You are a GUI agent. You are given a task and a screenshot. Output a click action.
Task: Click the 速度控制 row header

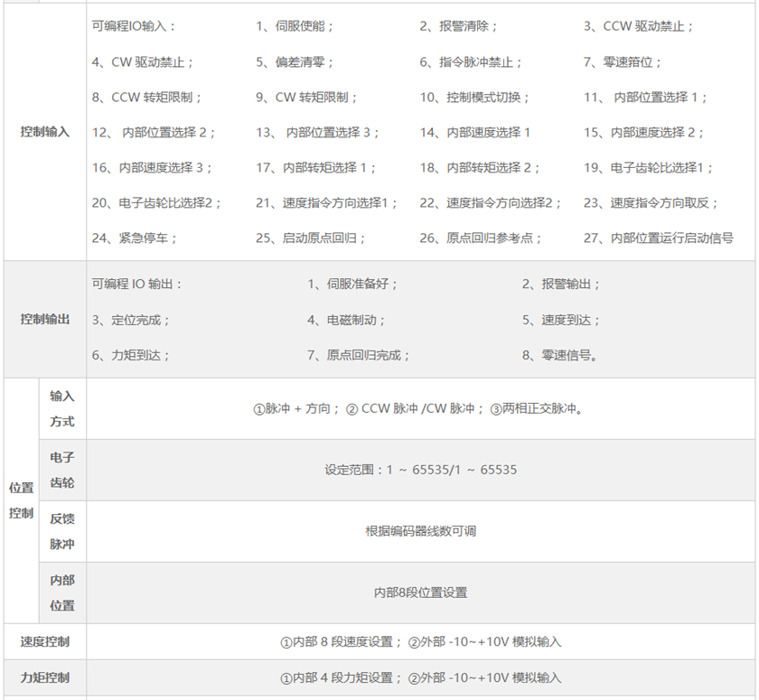coord(45,642)
